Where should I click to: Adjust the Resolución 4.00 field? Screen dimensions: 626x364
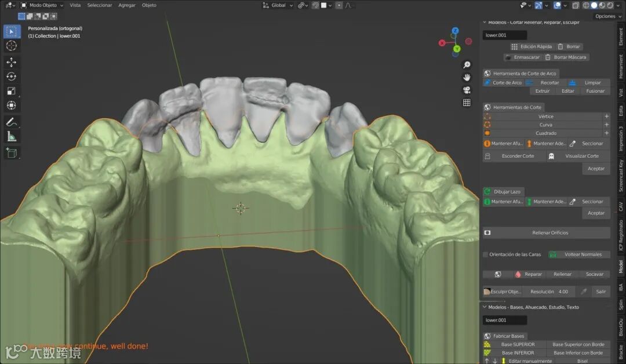tap(549, 292)
